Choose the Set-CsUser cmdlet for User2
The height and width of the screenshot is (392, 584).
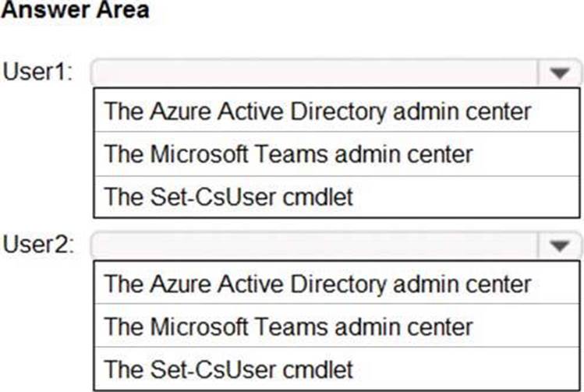tap(228, 369)
